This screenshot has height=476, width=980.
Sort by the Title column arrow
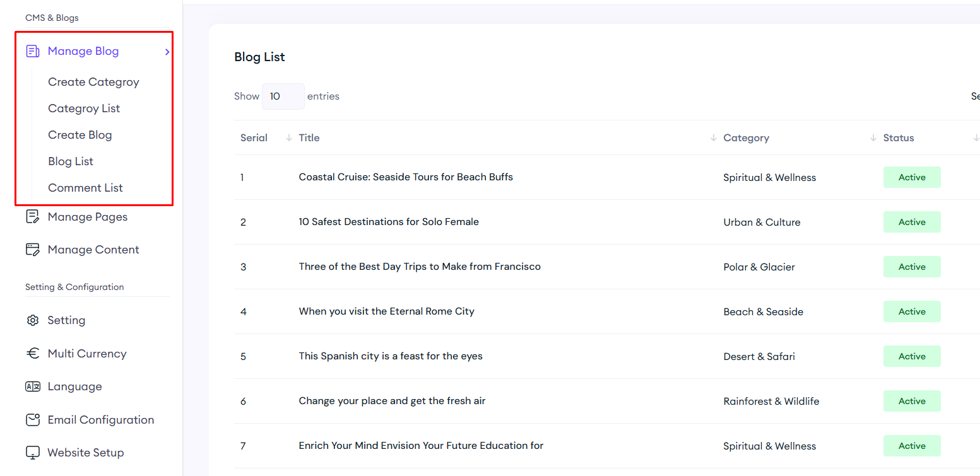713,138
